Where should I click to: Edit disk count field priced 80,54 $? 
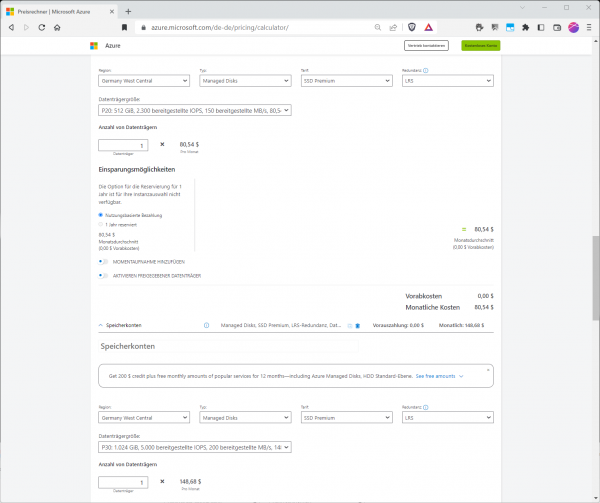[123, 145]
